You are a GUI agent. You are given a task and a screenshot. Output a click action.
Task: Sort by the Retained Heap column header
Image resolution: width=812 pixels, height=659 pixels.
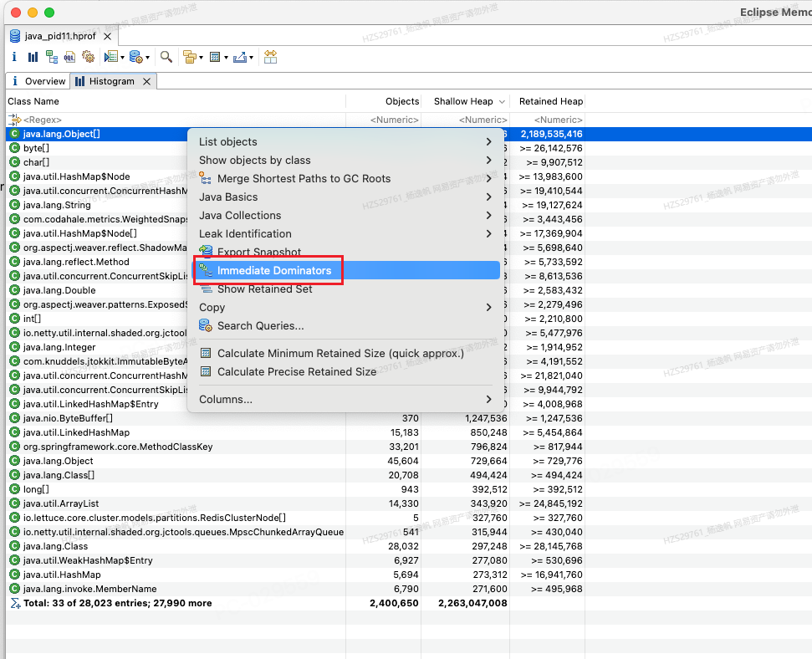click(x=548, y=101)
